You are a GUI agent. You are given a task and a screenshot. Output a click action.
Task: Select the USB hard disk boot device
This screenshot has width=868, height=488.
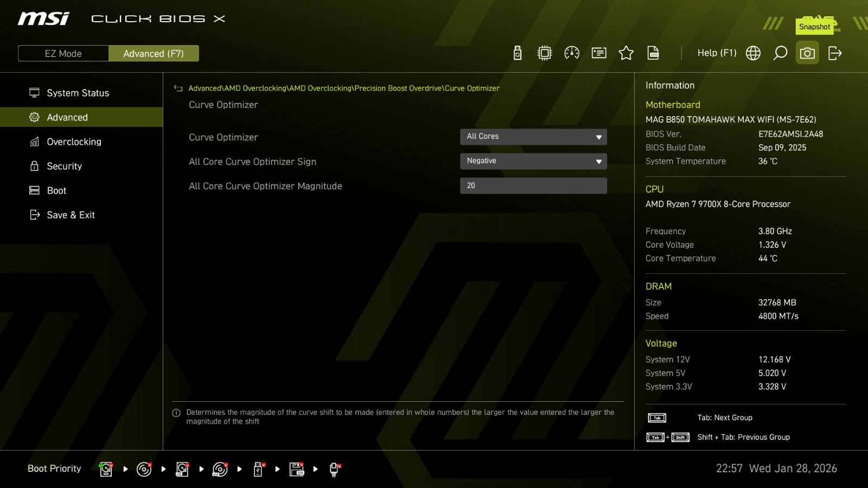point(182,469)
